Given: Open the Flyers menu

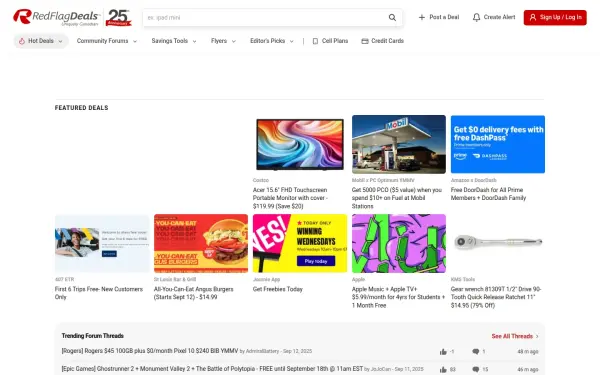Looking at the screenshot, I should [x=223, y=41].
